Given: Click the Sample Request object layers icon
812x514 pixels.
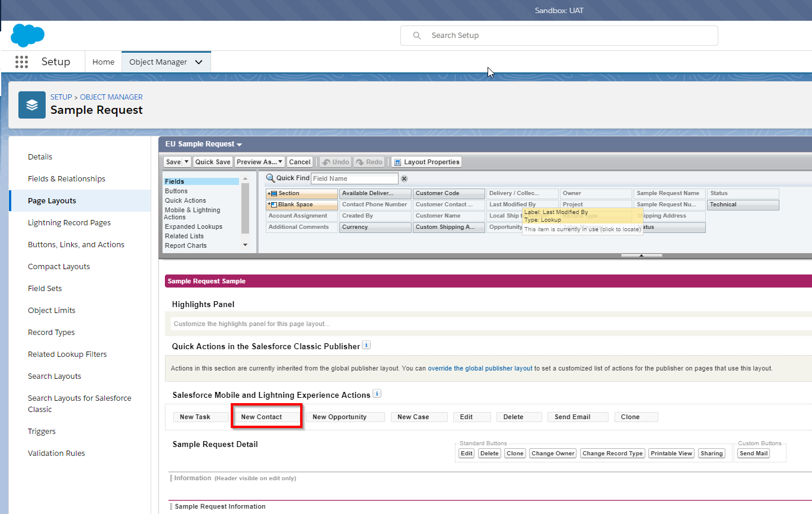Looking at the screenshot, I should click(32, 105).
